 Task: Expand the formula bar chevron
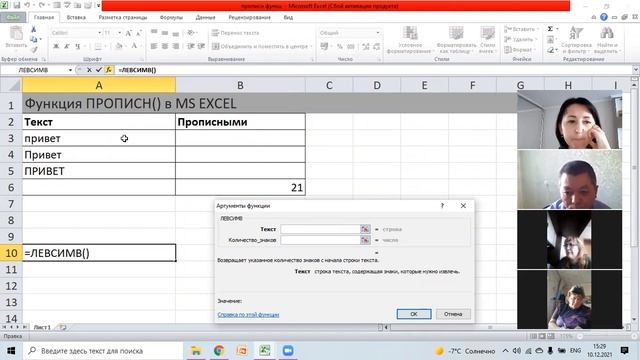click(636, 70)
